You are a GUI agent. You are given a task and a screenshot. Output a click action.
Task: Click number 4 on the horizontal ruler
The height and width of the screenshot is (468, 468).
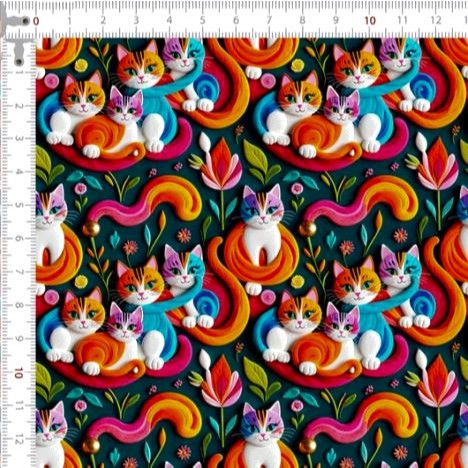(x=169, y=21)
